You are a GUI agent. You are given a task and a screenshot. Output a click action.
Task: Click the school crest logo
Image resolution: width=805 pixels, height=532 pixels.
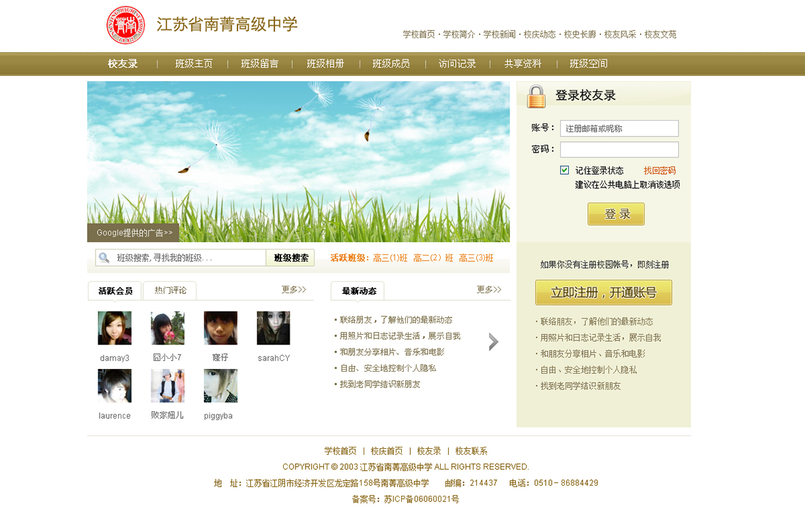tap(126, 25)
